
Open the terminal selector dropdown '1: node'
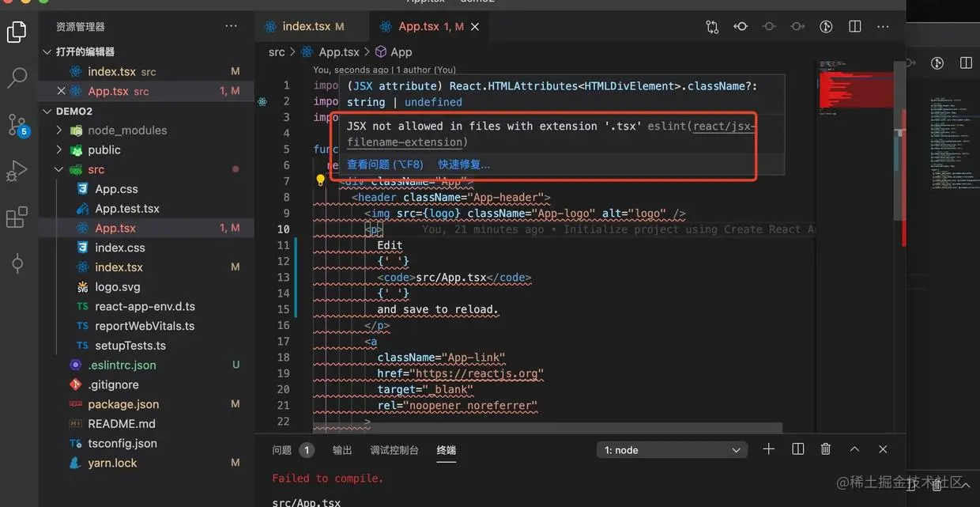pyautogui.click(x=672, y=450)
